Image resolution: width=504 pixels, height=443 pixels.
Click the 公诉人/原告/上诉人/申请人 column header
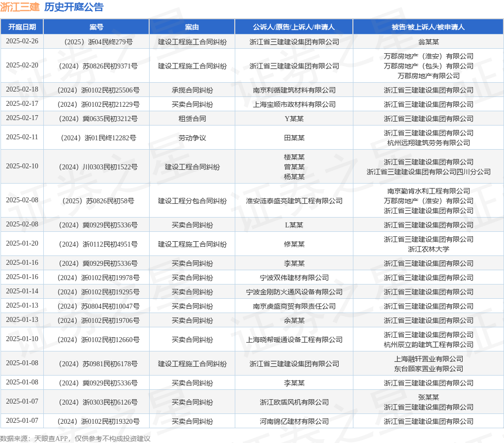pyautogui.click(x=294, y=27)
